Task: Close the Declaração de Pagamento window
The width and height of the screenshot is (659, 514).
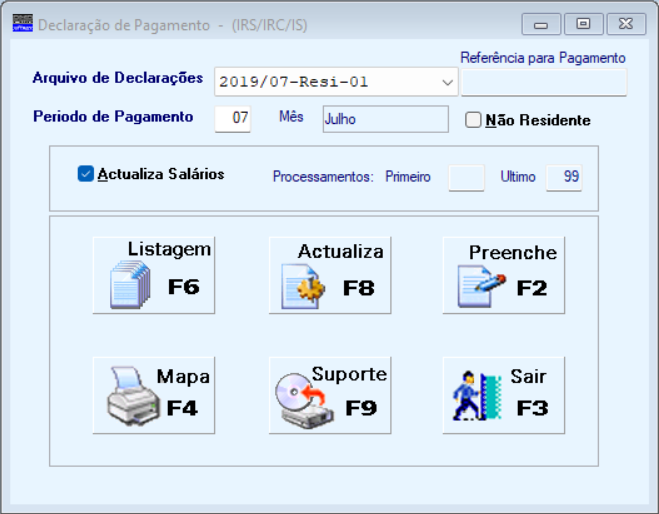Action: pyautogui.click(x=626, y=24)
